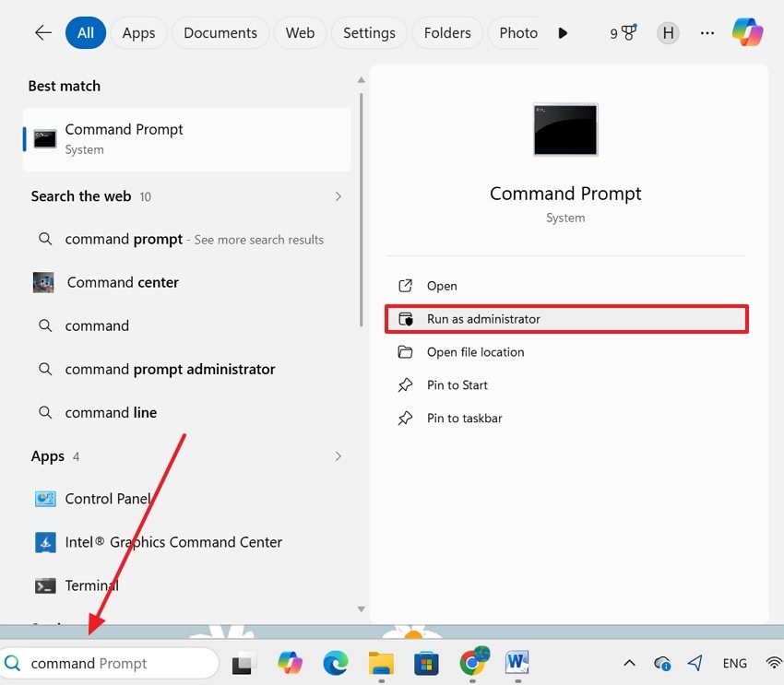Open Intel Graphics Command Center result
Screen dimensions: 784x685
click(187, 542)
